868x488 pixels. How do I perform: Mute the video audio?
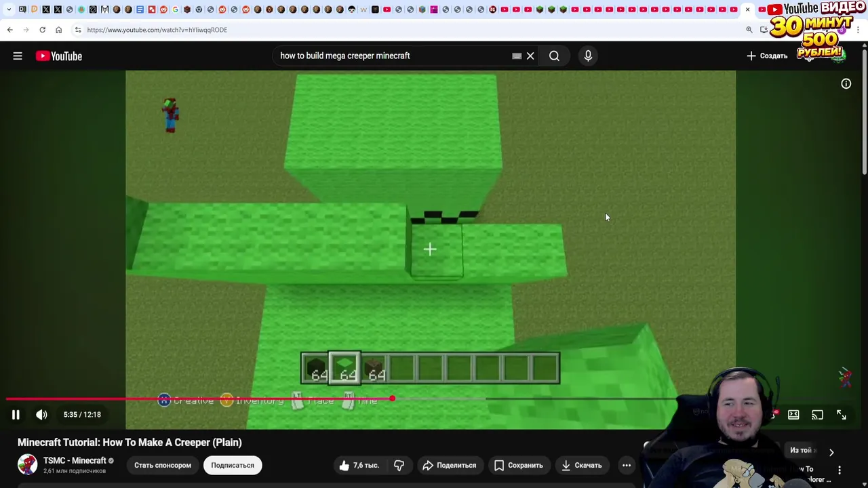tap(41, 415)
